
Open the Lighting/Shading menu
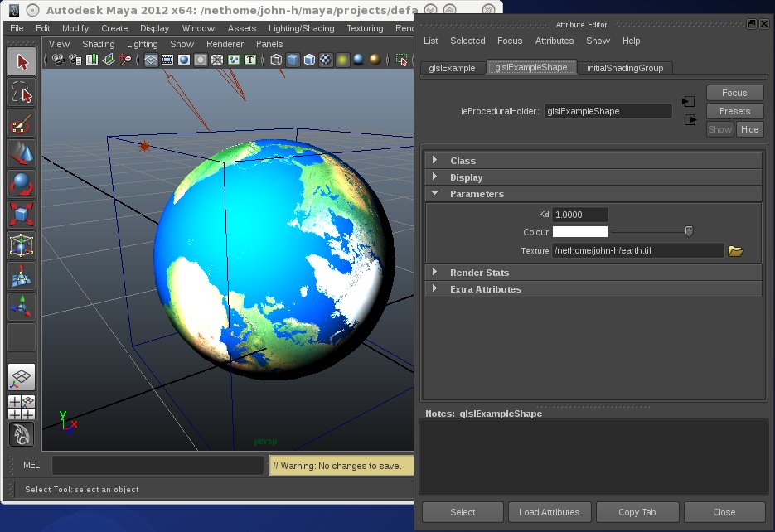302,28
